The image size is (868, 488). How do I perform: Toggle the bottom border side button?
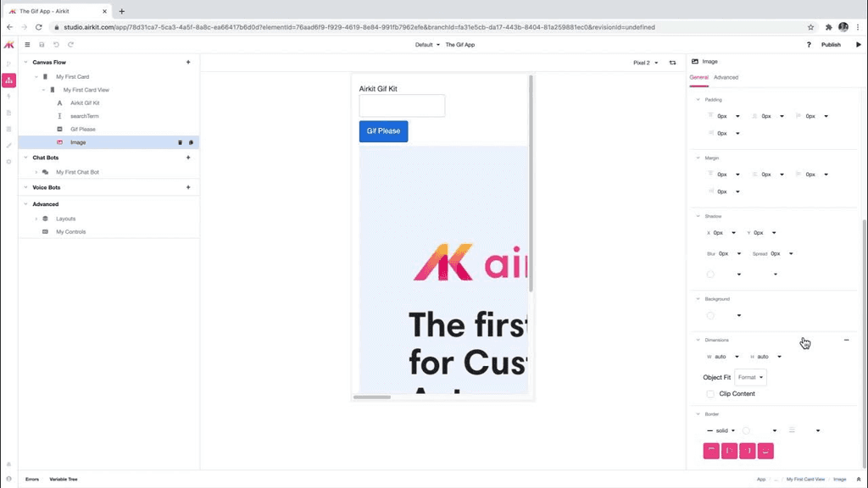pos(765,451)
